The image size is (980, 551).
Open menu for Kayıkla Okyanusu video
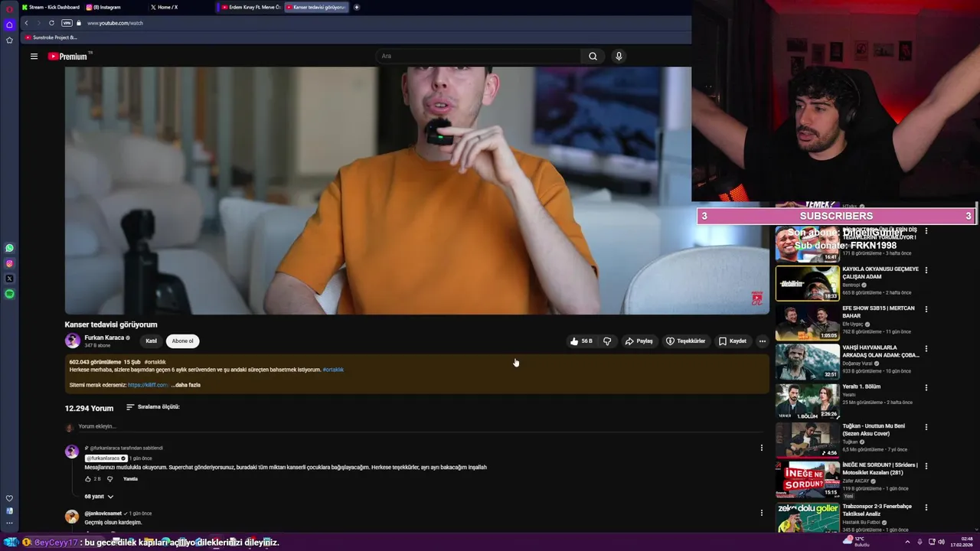click(x=926, y=270)
